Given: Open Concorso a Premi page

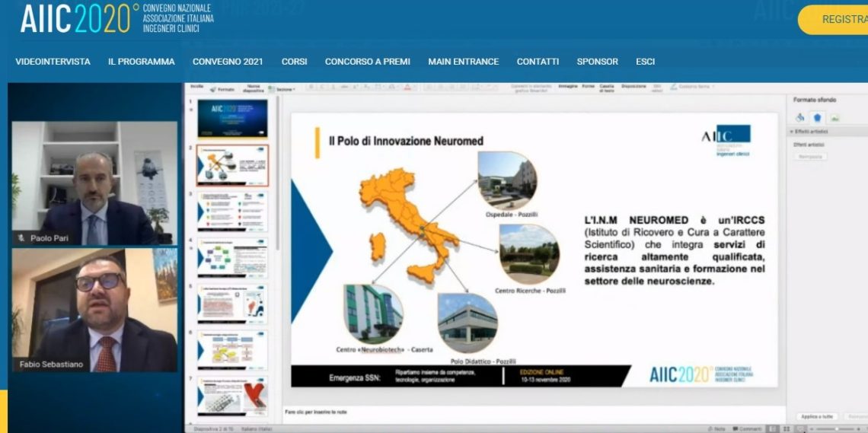Looking at the screenshot, I should coord(368,62).
